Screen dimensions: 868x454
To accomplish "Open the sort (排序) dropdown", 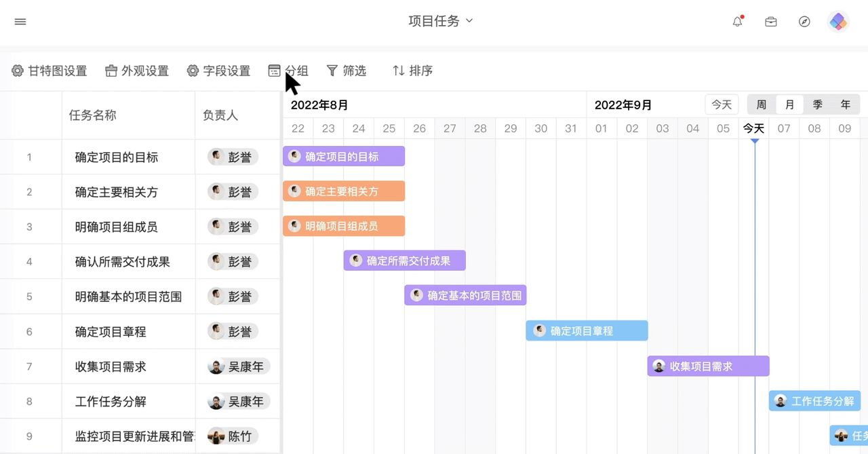I will [x=412, y=71].
